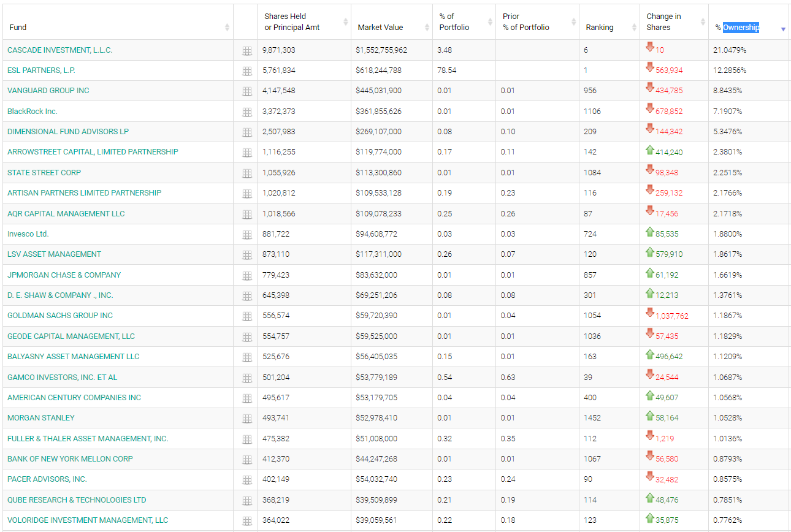Open grid icon for BlackRock Inc. row
Screen dimensions: 791x532
pos(247,112)
